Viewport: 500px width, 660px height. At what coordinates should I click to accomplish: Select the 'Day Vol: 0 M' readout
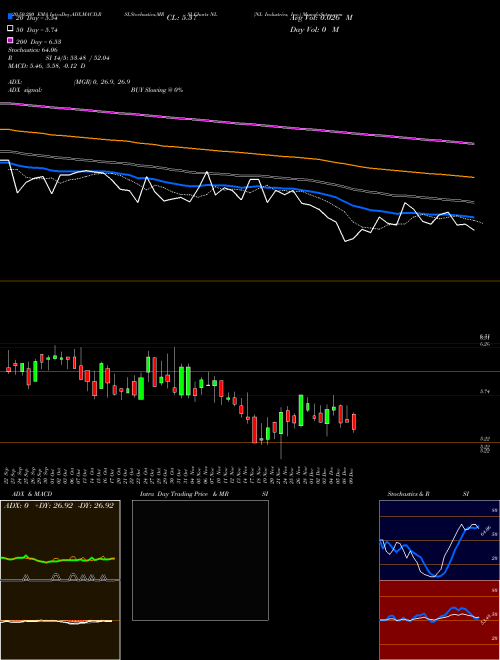(314, 29)
